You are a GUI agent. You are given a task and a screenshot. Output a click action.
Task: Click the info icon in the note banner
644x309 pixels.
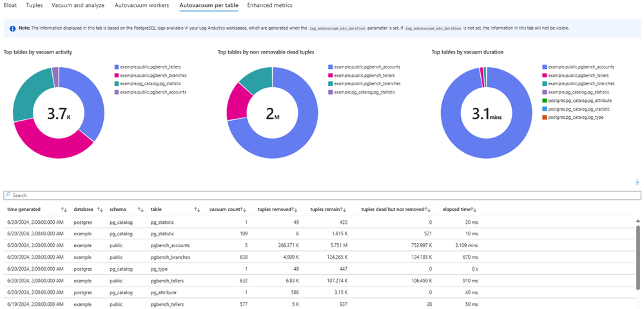tap(13, 28)
